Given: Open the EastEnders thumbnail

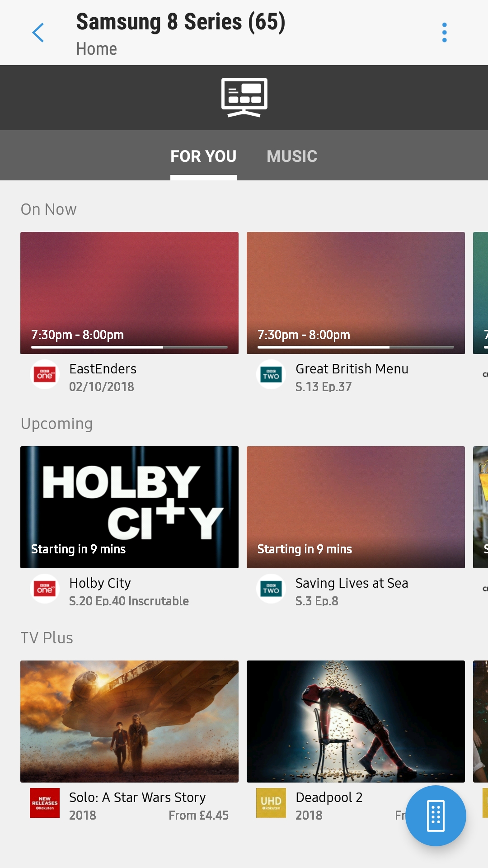Looking at the screenshot, I should tap(129, 293).
